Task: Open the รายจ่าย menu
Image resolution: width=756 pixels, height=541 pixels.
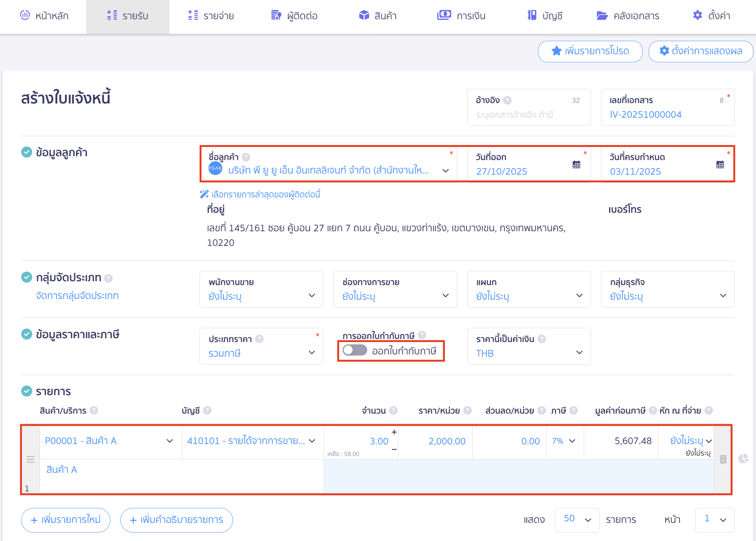Action: [x=211, y=16]
